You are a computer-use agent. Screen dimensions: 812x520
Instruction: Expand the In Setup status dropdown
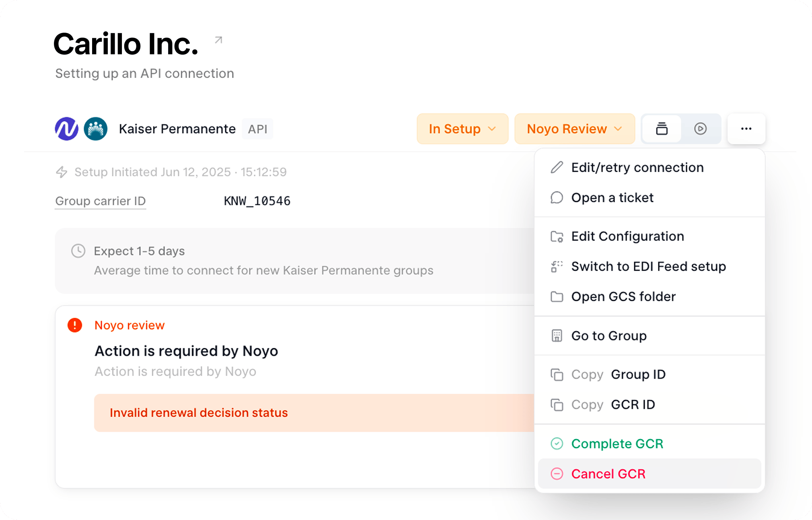463,129
